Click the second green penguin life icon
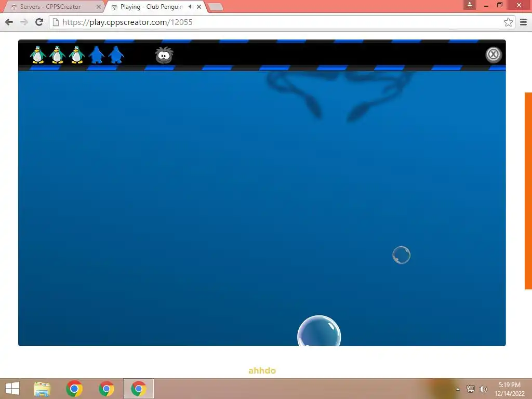This screenshot has width=532, height=399. click(x=57, y=55)
